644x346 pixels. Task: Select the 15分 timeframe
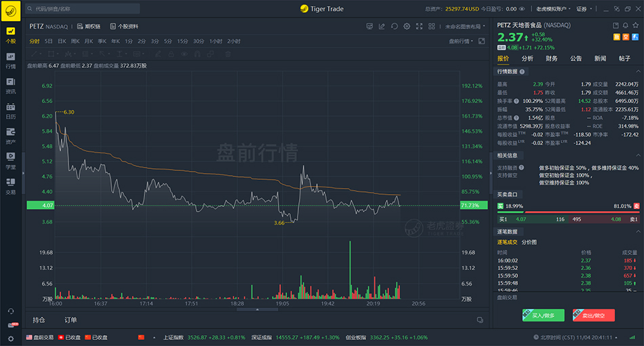tap(182, 41)
